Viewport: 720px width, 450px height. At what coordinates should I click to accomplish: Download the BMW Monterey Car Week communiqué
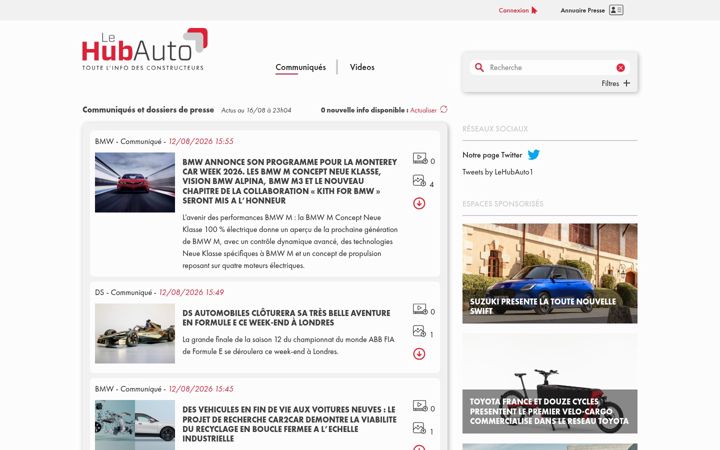419,203
